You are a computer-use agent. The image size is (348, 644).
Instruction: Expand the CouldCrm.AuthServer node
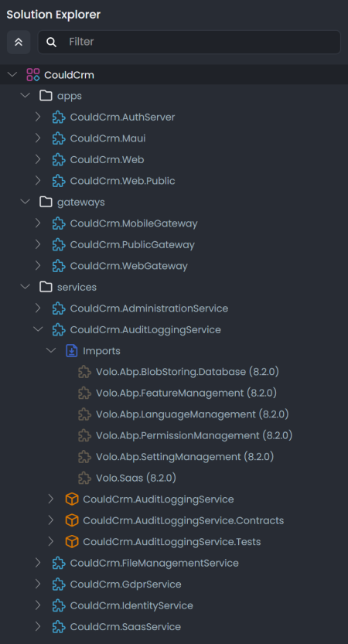tap(38, 117)
